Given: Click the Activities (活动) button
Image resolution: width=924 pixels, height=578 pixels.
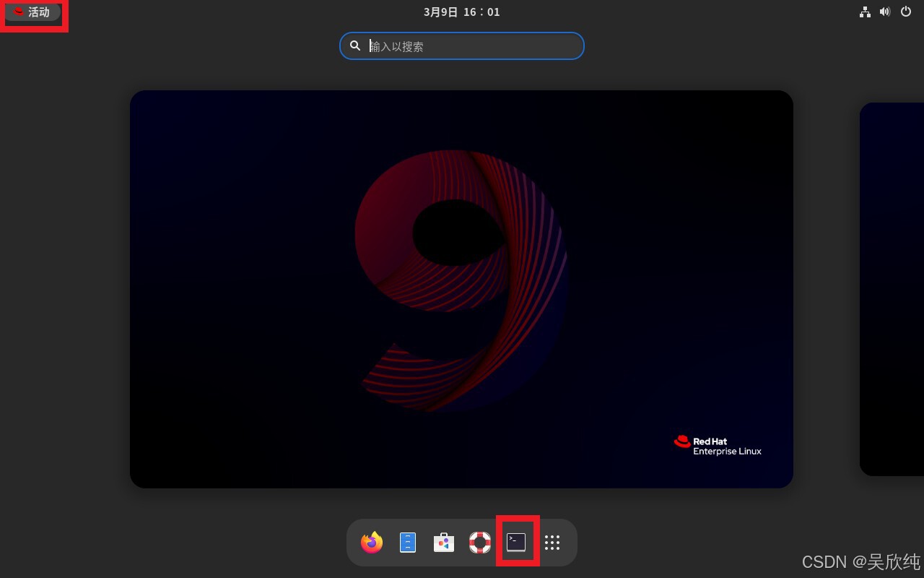Looking at the screenshot, I should (32, 12).
